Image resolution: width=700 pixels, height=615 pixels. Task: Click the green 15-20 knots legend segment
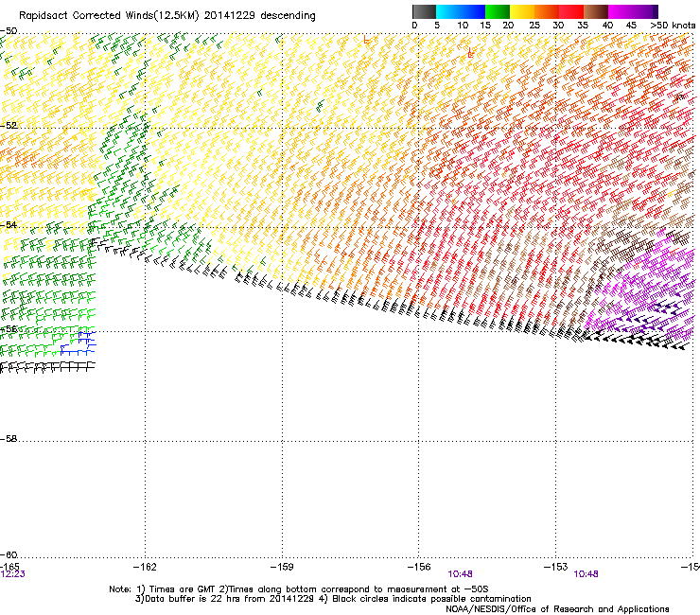498,11
